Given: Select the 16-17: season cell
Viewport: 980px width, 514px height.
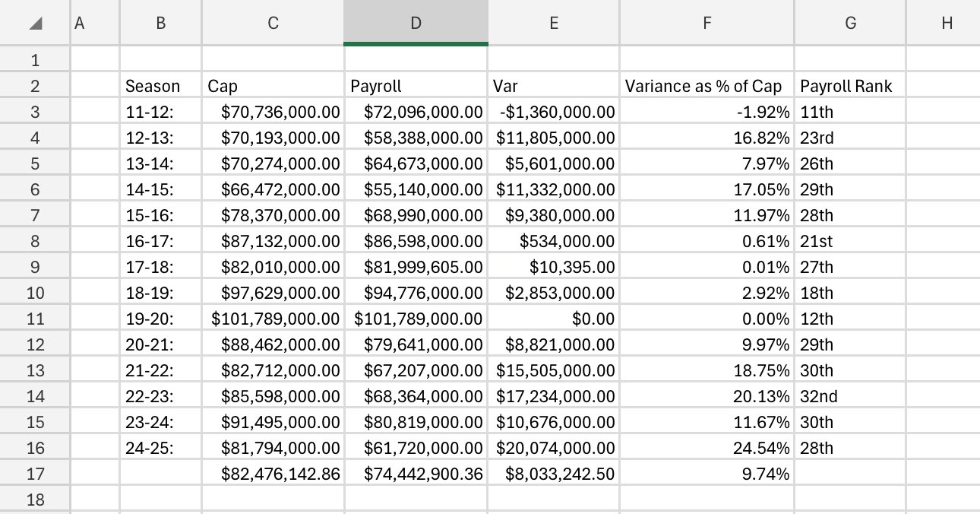Looking at the screenshot, I should [160, 241].
